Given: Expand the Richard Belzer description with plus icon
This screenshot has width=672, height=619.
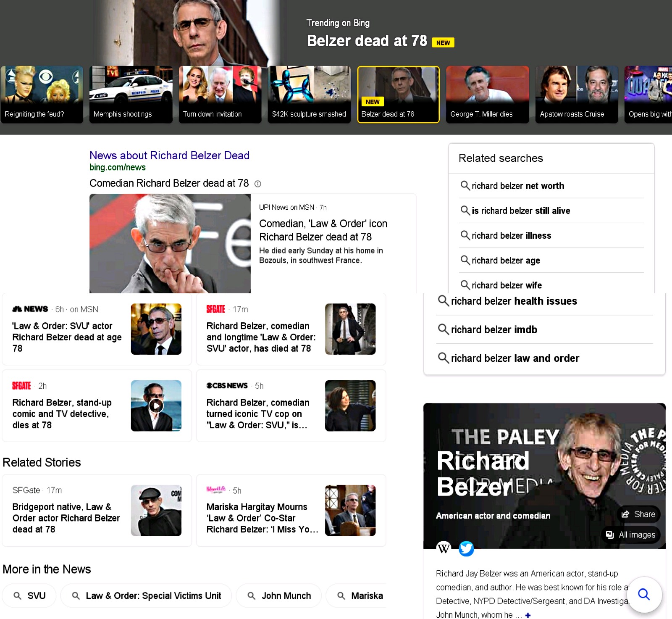Looking at the screenshot, I should point(528,615).
